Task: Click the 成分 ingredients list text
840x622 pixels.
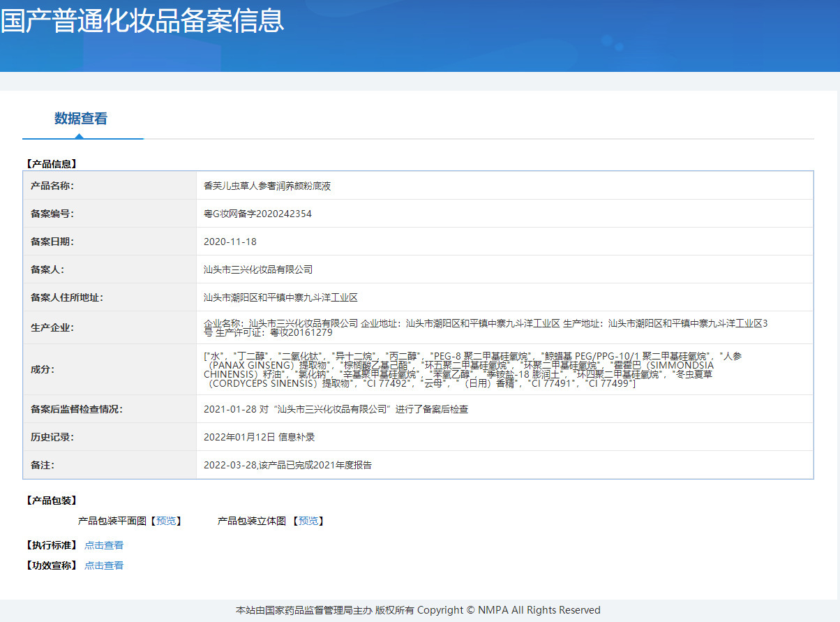Action: [472, 370]
